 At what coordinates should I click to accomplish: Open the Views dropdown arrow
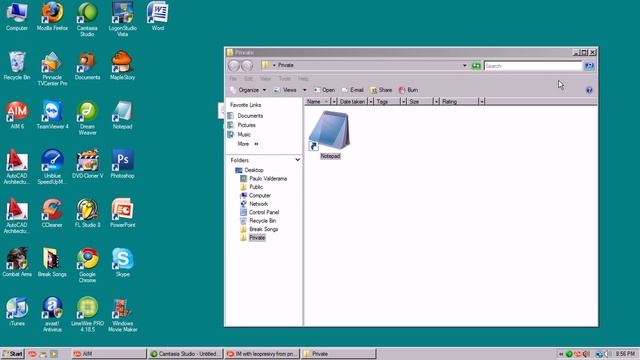[x=304, y=90]
